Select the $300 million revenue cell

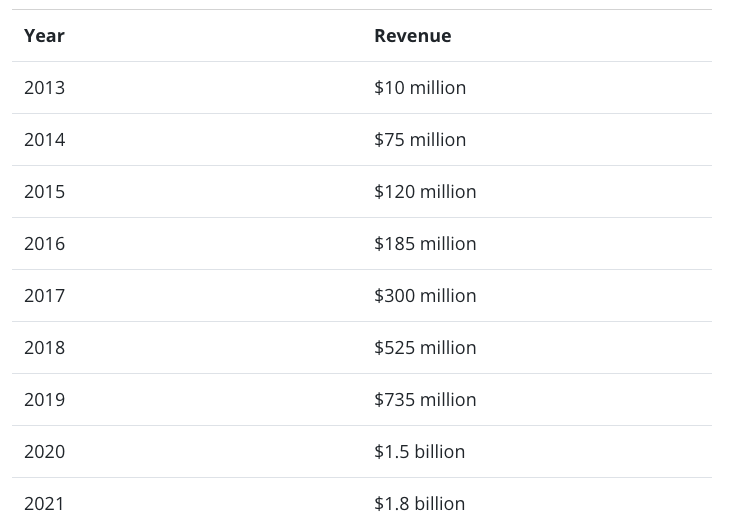tap(425, 296)
